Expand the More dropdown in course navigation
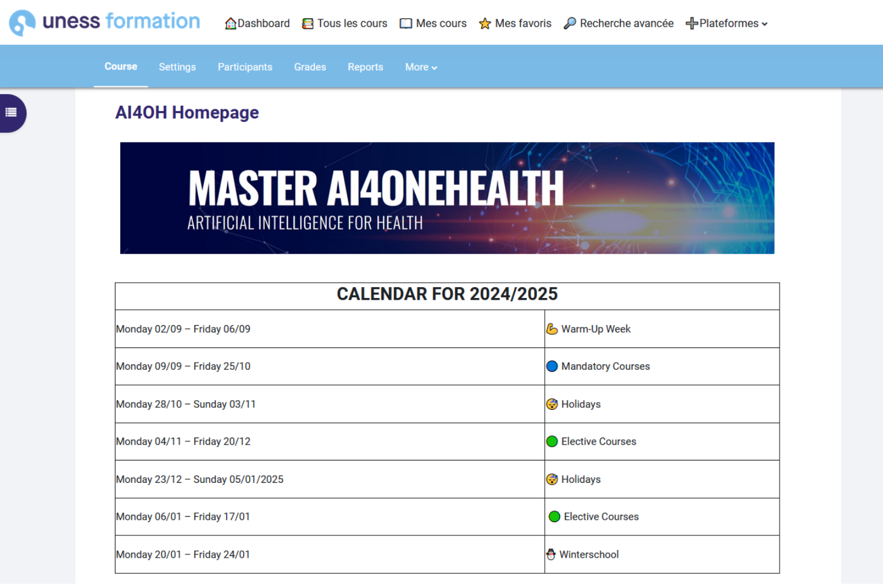Image resolution: width=883 pixels, height=588 pixels. 421,67
